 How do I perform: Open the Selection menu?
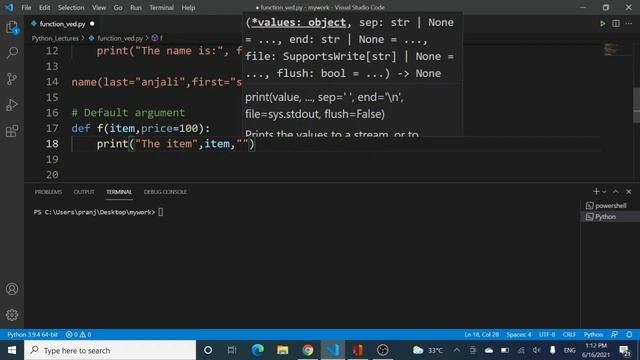pos(71,7)
